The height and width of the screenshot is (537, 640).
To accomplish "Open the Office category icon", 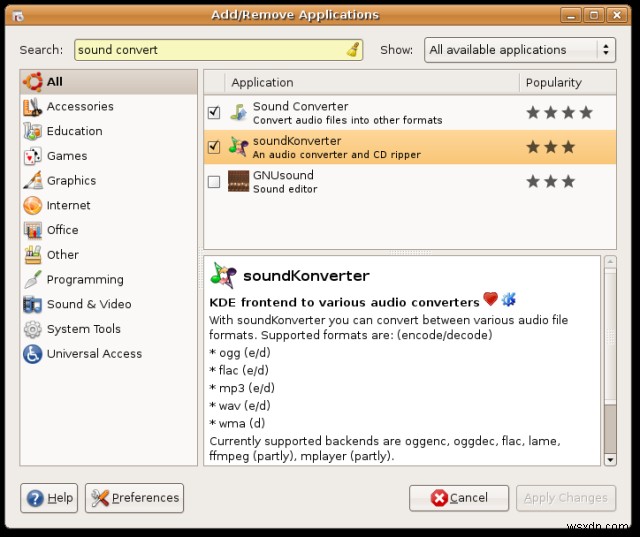I will pos(33,230).
